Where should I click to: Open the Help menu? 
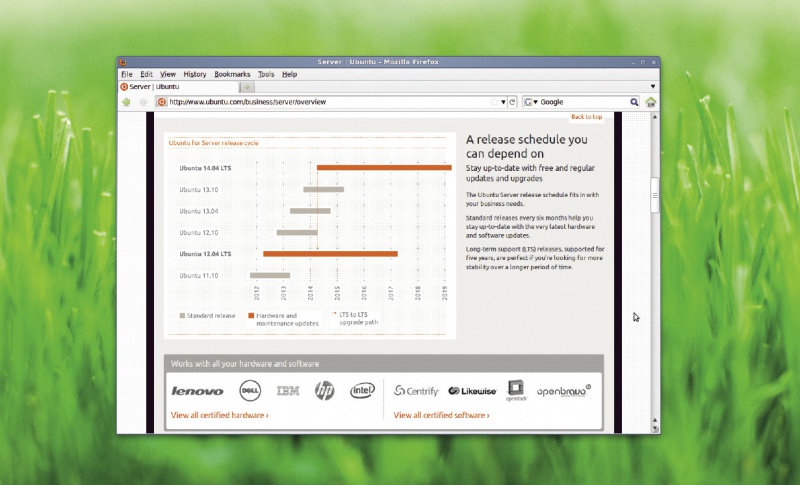click(289, 74)
